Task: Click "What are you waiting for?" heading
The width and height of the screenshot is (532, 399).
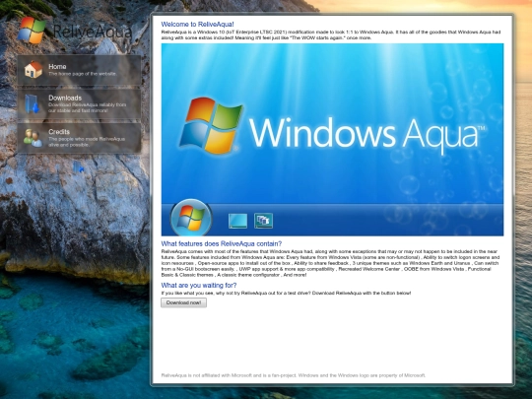Action: tap(199, 285)
